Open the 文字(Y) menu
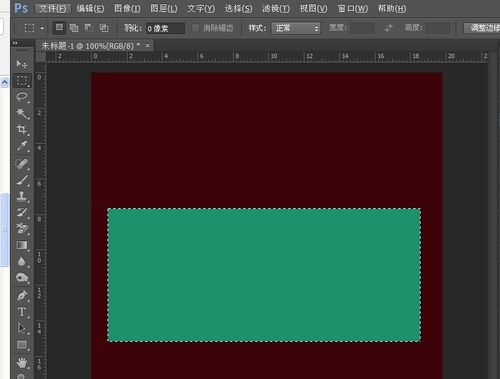 tap(201, 8)
